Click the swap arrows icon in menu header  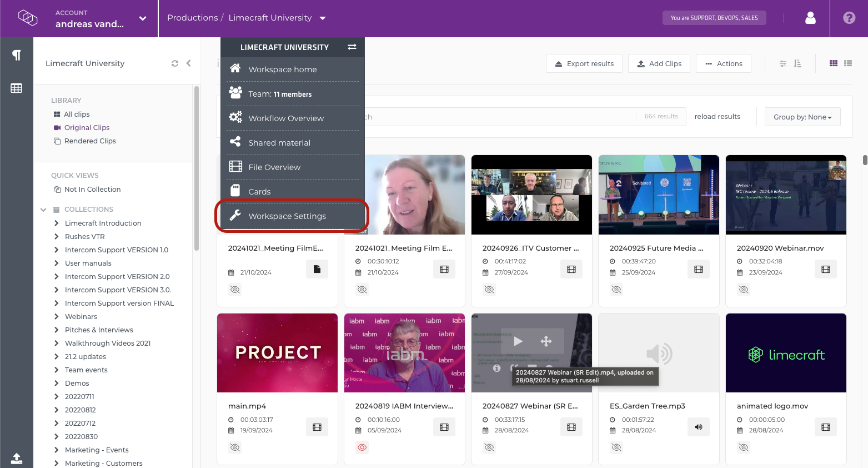[352, 47]
